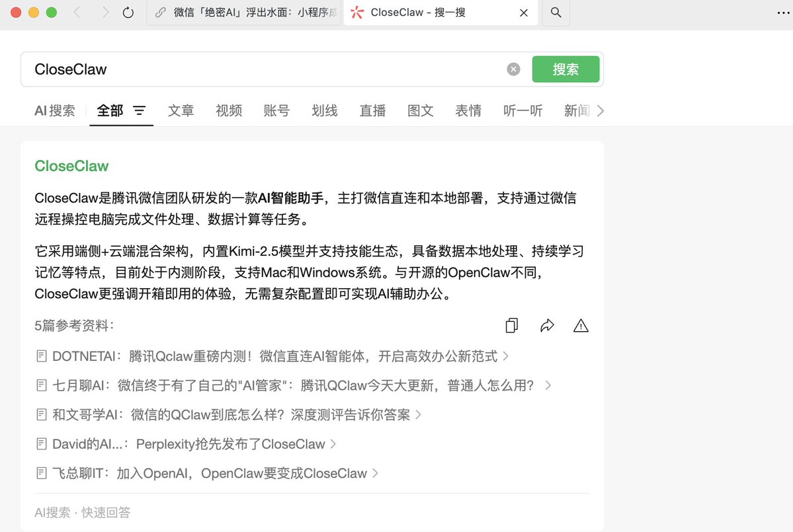Expand the 七月聊AI reference with its chevron
This screenshot has width=793, height=532.
[548, 385]
